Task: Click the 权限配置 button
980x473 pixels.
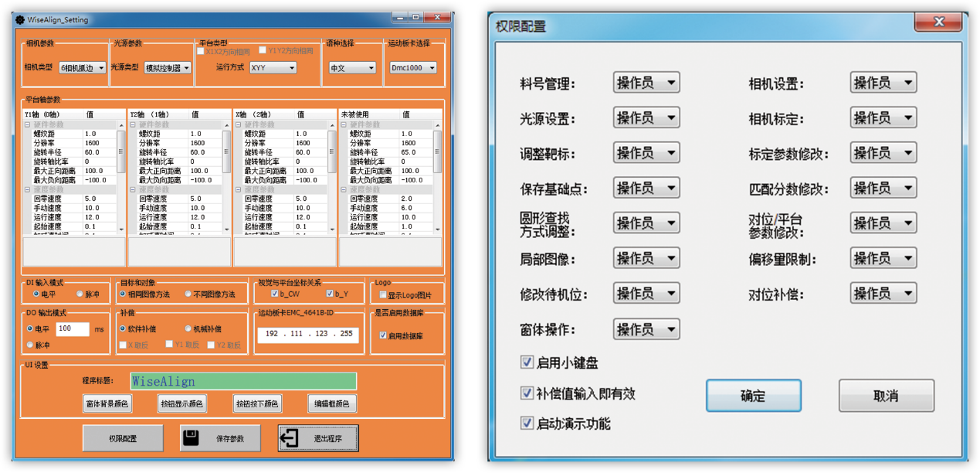Action: tap(123, 438)
